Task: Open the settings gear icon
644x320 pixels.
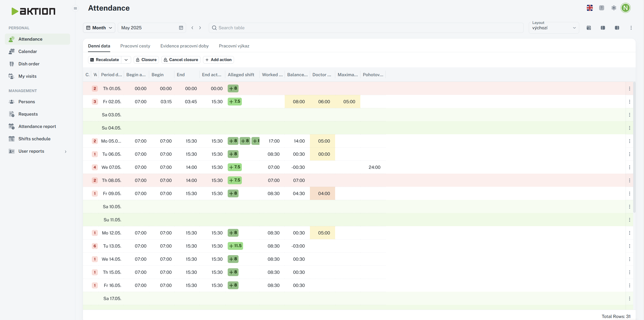Action: tap(614, 8)
